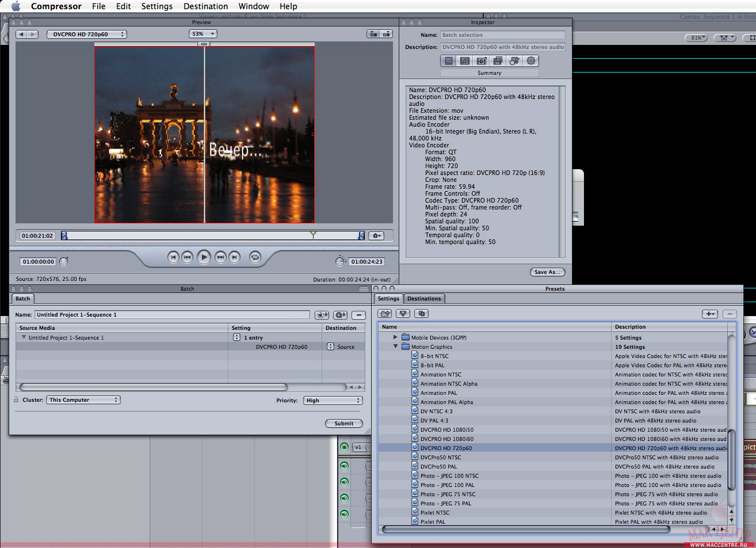Click the batch Name input field
The height and width of the screenshot is (548, 756).
(x=173, y=315)
